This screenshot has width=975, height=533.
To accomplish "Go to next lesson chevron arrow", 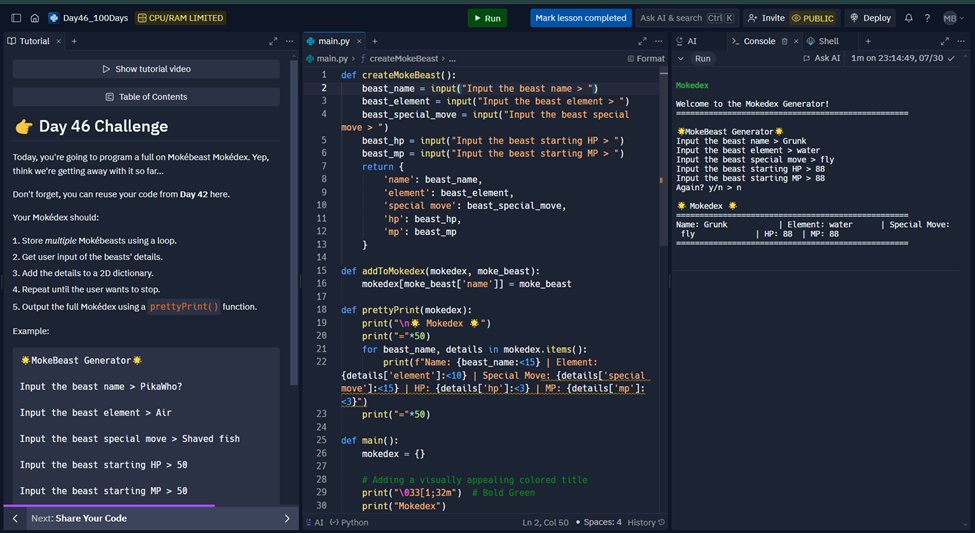I will pos(287,518).
